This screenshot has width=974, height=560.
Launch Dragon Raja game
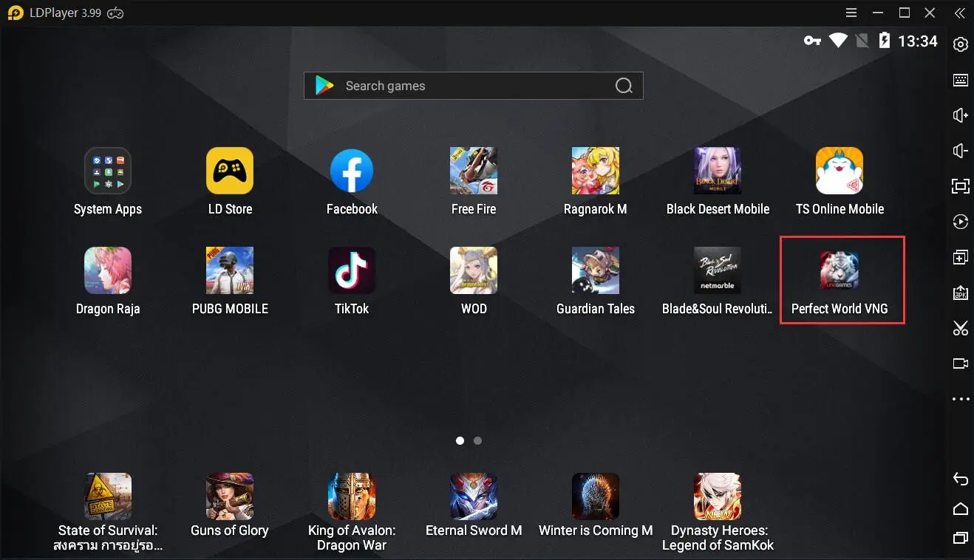point(108,270)
